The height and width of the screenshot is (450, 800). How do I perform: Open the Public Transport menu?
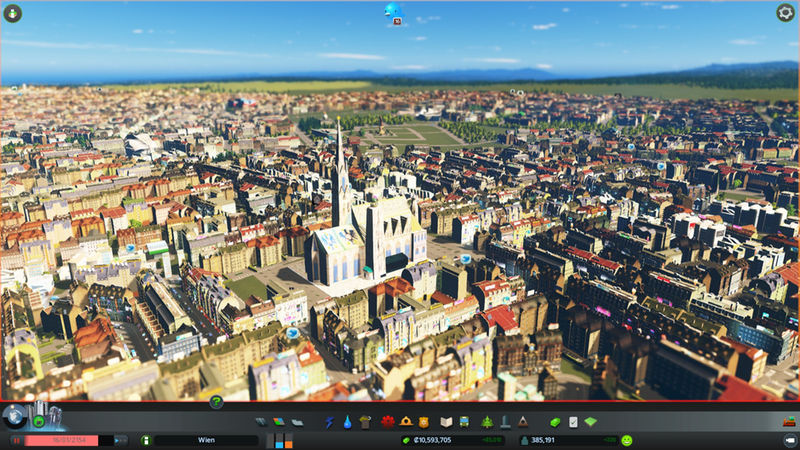465,422
